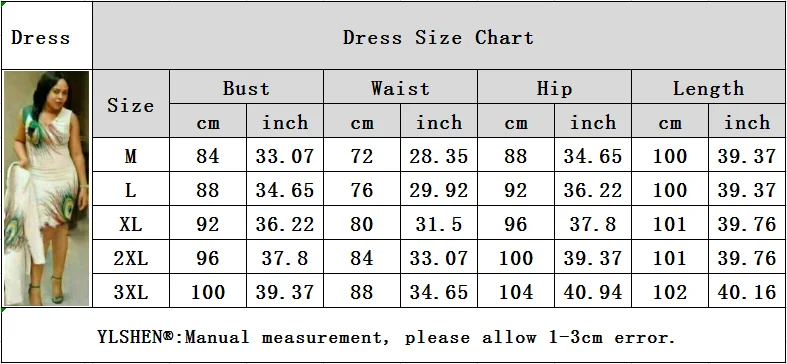Click the Length column header
The width and height of the screenshot is (787, 364).
708,88
